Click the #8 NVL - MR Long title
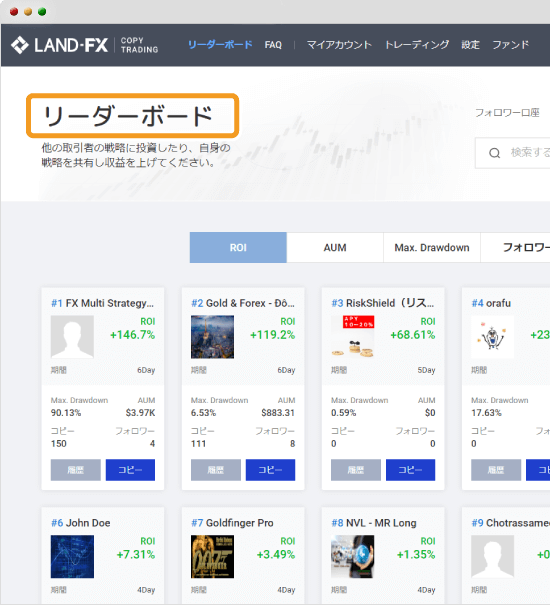The height and width of the screenshot is (605, 550). 374,523
